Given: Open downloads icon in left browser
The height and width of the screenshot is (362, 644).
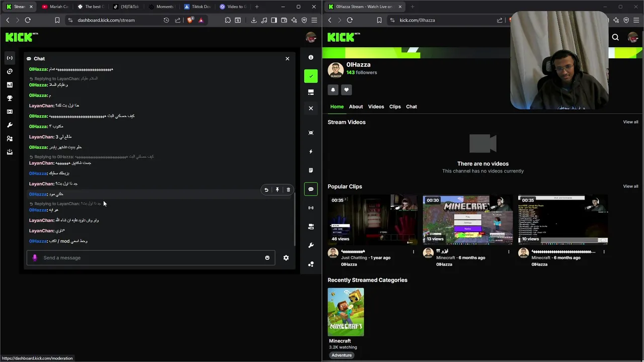Looking at the screenshot, I should 254,20.
